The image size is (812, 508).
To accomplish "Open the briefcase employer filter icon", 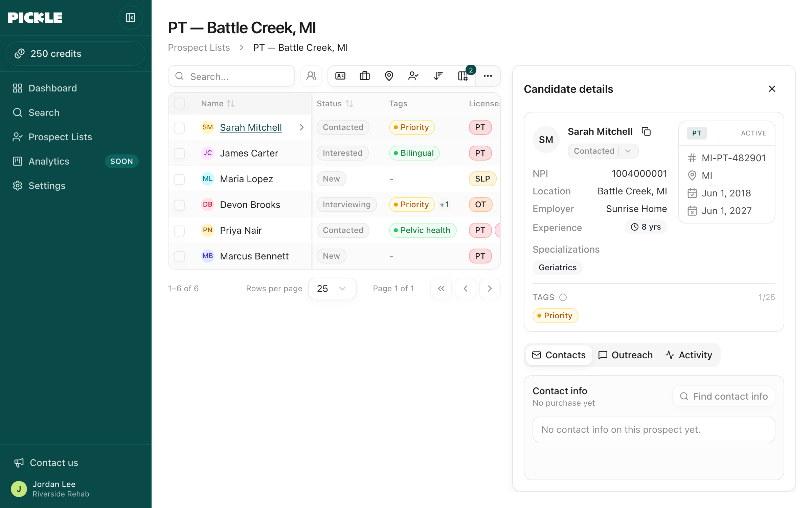I will (365, 76).
